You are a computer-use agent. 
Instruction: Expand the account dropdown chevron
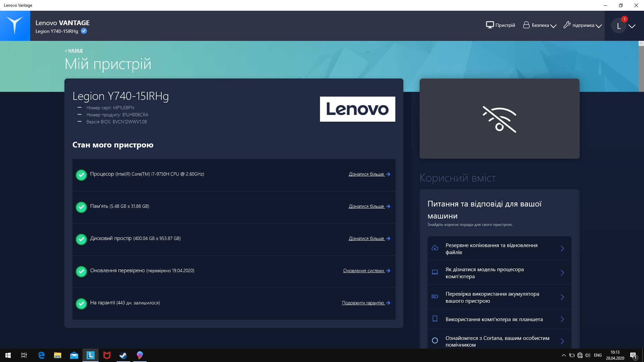click(x=632, y=26)
